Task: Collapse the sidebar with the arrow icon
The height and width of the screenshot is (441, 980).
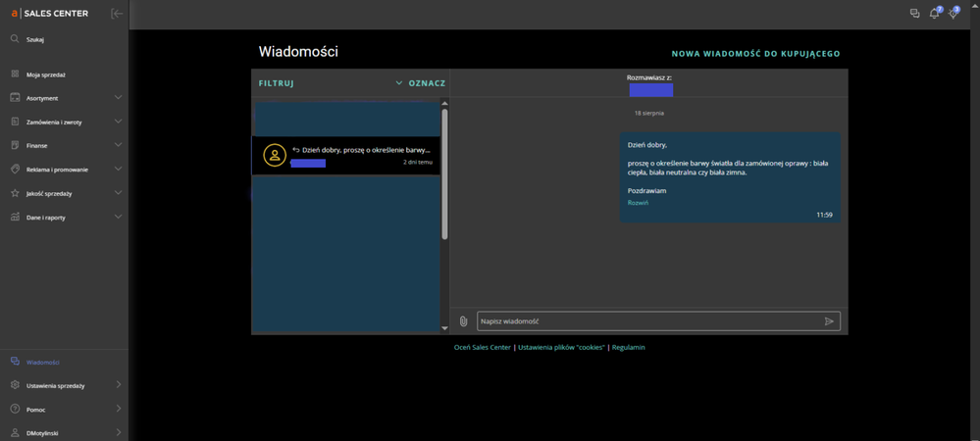Action: [x=117, y=14]
